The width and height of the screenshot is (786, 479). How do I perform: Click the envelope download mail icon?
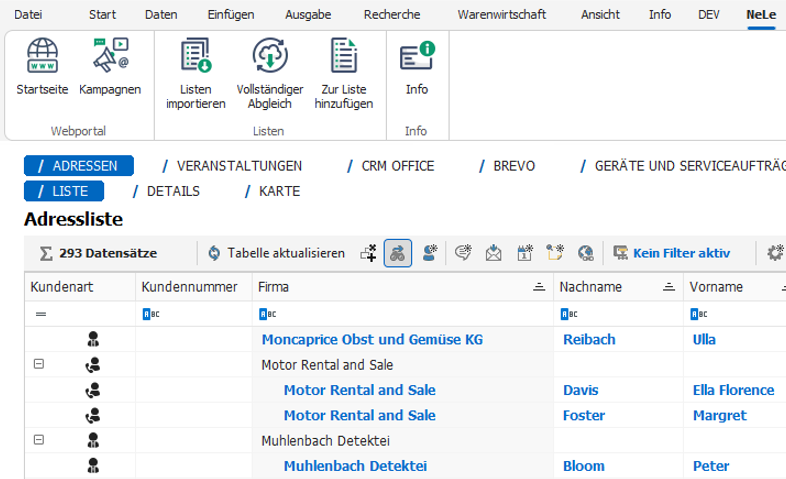click(493, 253)
